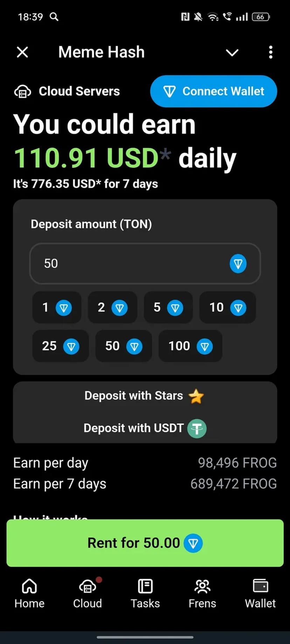Tap the TON icon inside deposit field

point(238,264)
